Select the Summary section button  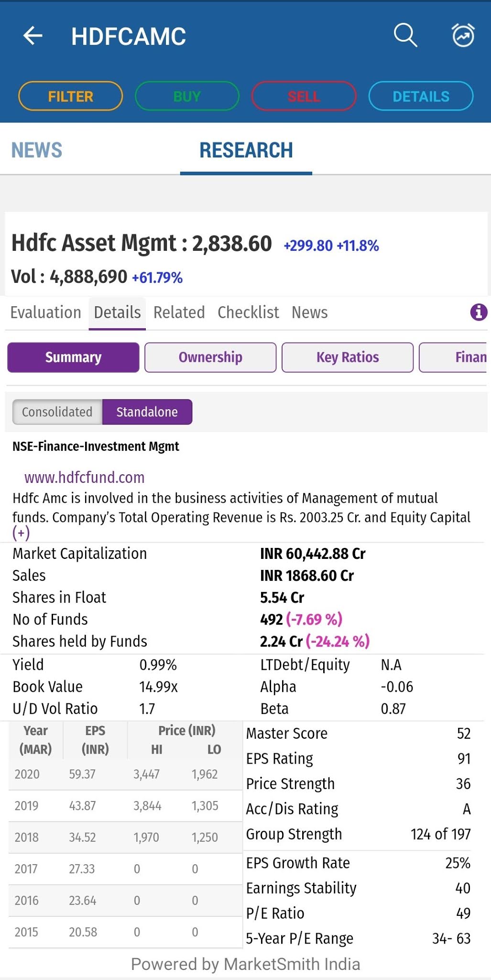tap(73, 357)
